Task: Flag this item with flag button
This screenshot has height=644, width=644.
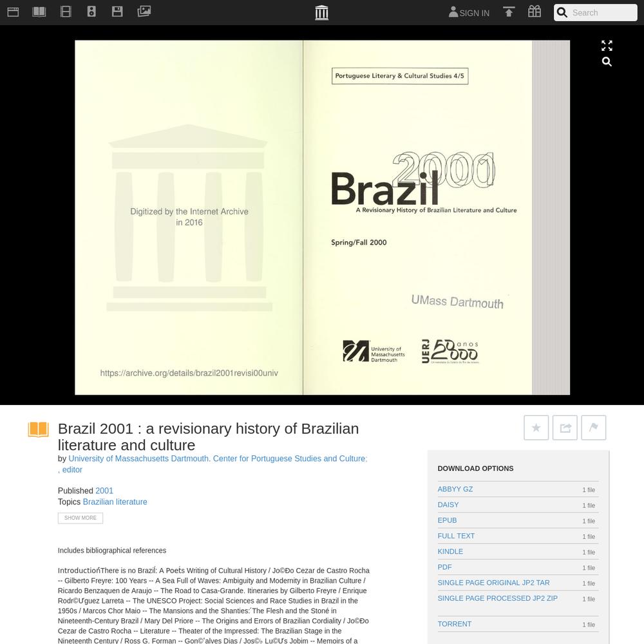Action: coord(594,428)
